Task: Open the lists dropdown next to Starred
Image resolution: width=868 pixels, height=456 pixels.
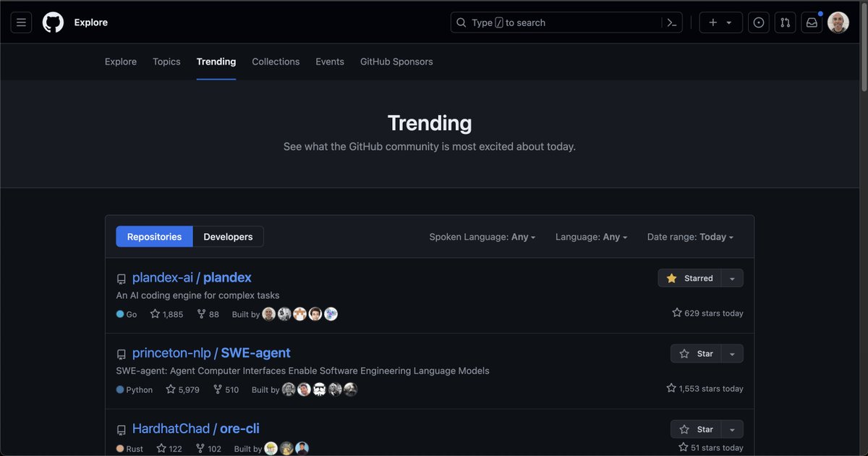Action: 732,278
